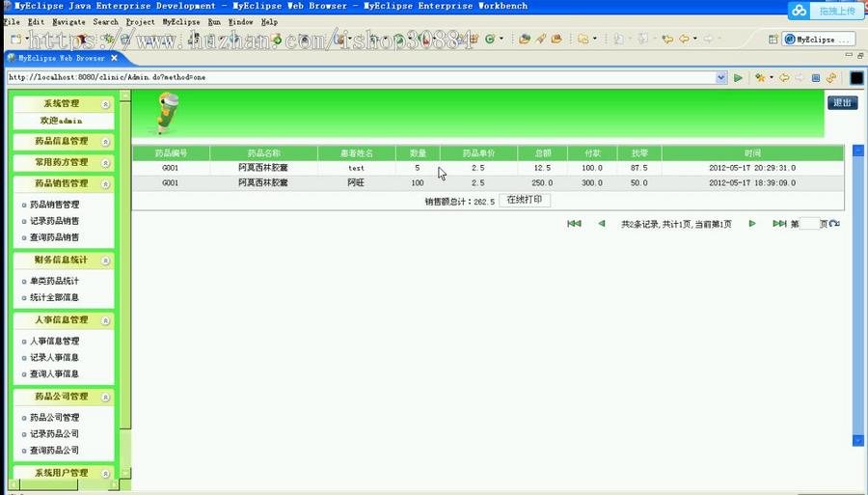Switch to the MyEclipse perspective button
The image size is (868, 495).
(x=817, y=40)
